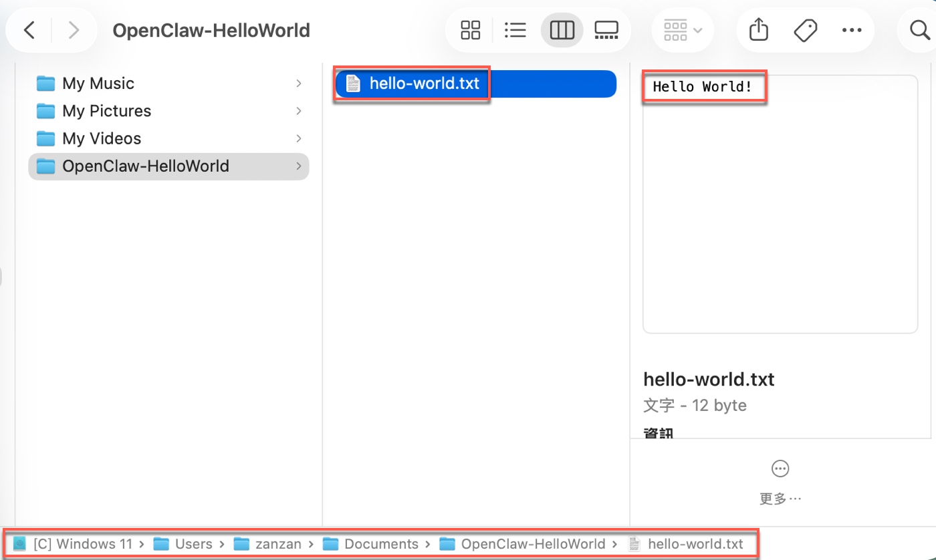Viewport: 936px width, 560px height.
Task: Click the Users folder icon in path bar
Action: pyautogui.click(x=162, y=544)
